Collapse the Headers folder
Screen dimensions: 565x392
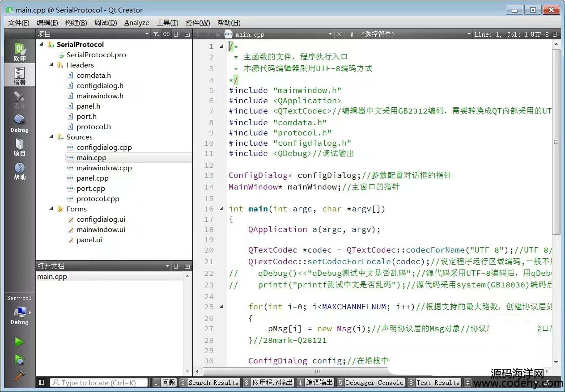51,65
